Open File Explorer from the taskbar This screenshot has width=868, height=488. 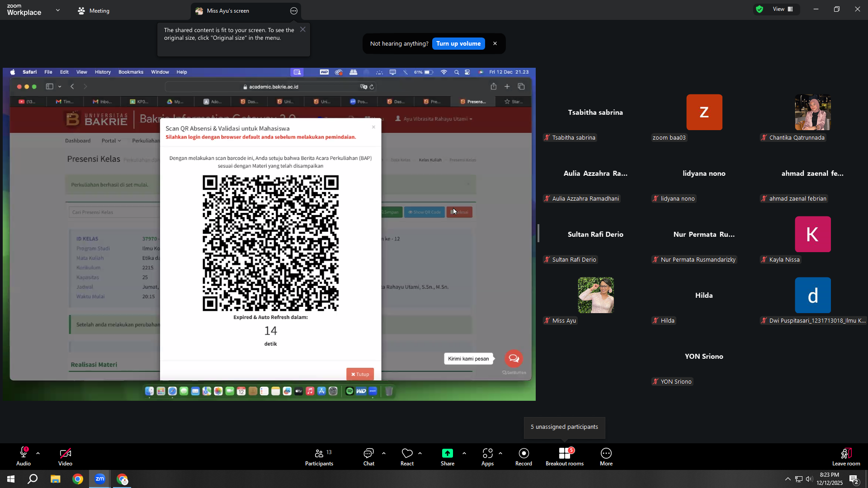[x=55, y=479]
